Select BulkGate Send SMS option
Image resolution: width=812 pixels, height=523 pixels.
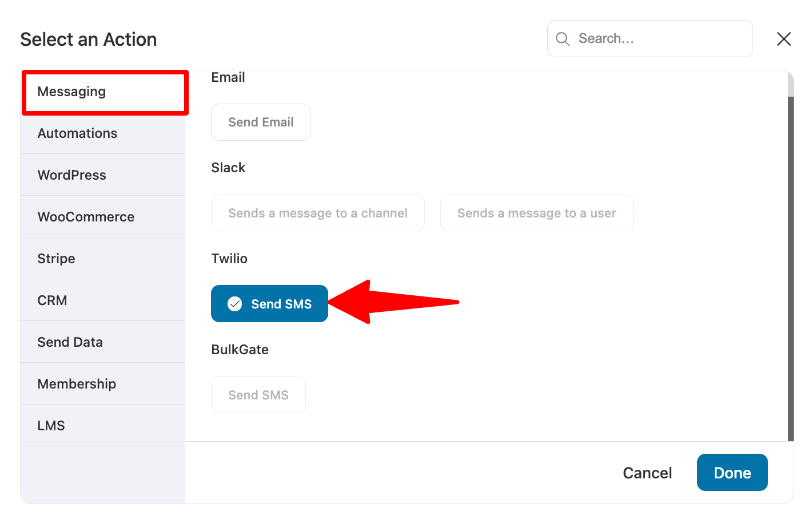click(x=258, y=395)
